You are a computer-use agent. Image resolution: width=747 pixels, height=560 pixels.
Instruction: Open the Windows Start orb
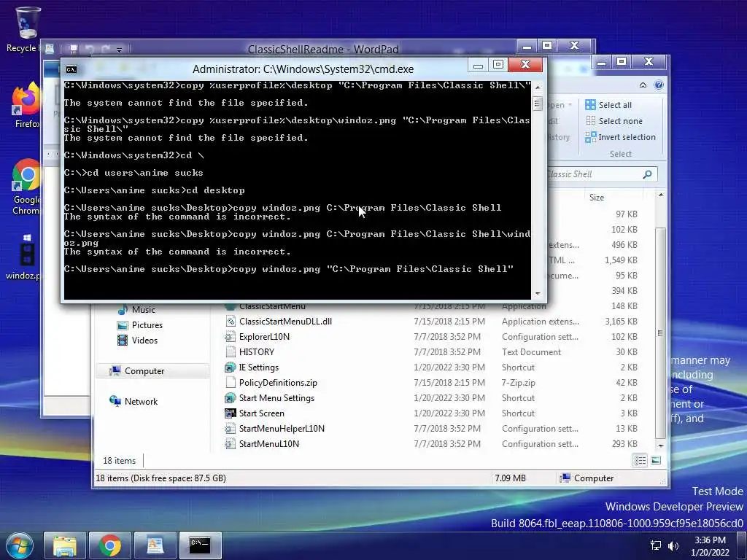(19, 545)
